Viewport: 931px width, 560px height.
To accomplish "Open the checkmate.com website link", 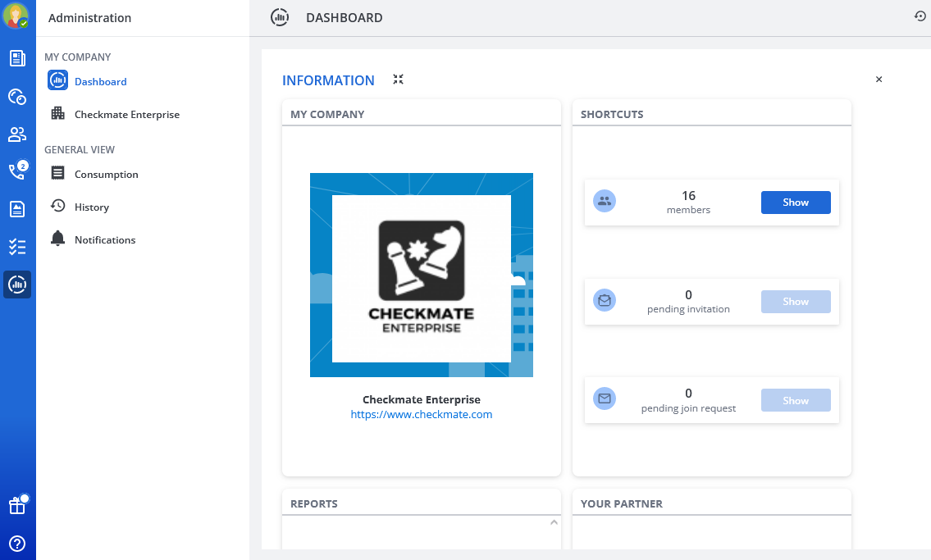I will 421,415.
